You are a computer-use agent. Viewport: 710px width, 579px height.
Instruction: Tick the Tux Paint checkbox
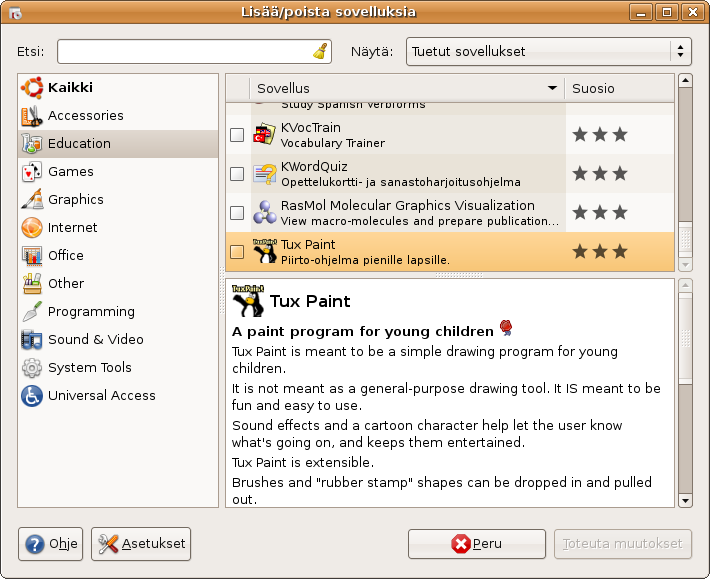(x=237, y=252)
